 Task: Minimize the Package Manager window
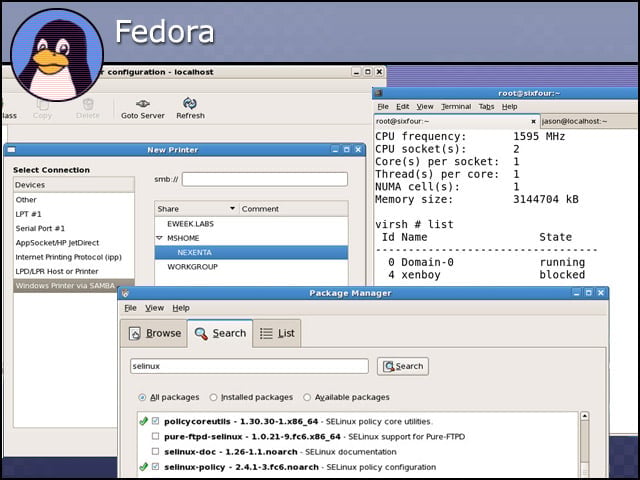click(576, 293)
